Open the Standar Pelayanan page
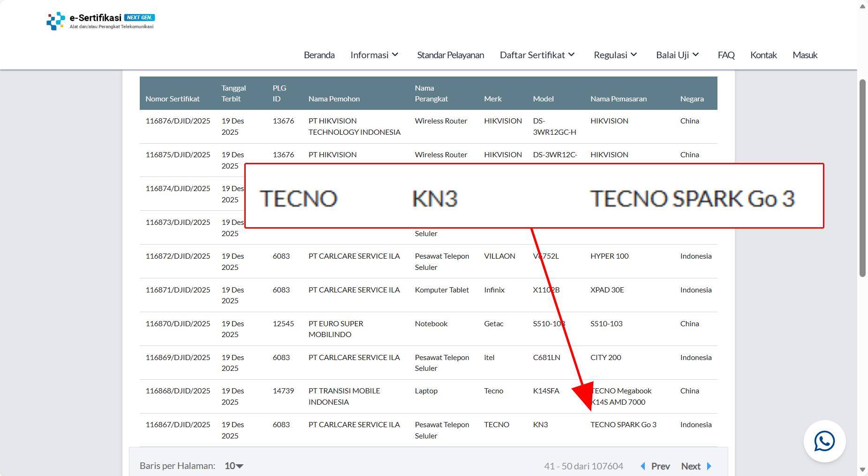Screen dimensions: 868x476 [450, 54]
